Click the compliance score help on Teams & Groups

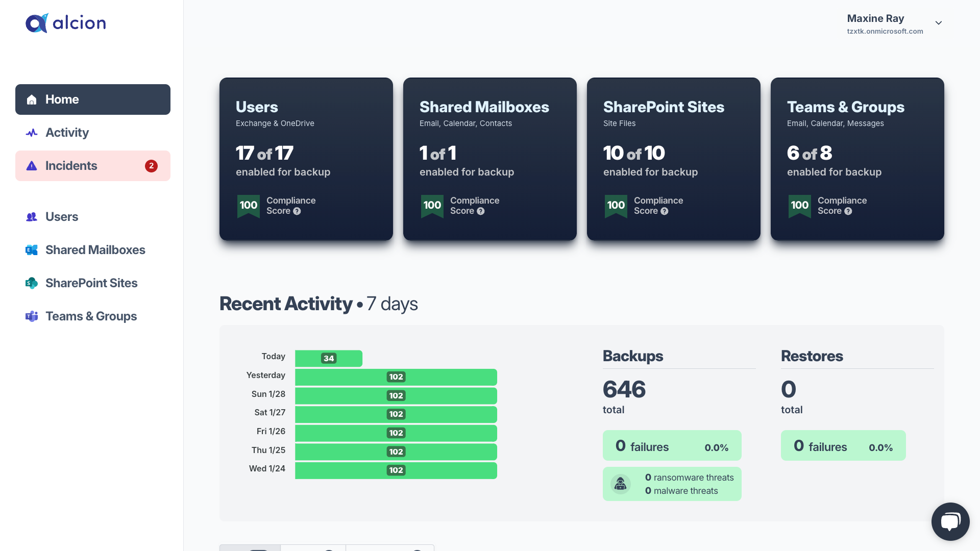(849, 211)
